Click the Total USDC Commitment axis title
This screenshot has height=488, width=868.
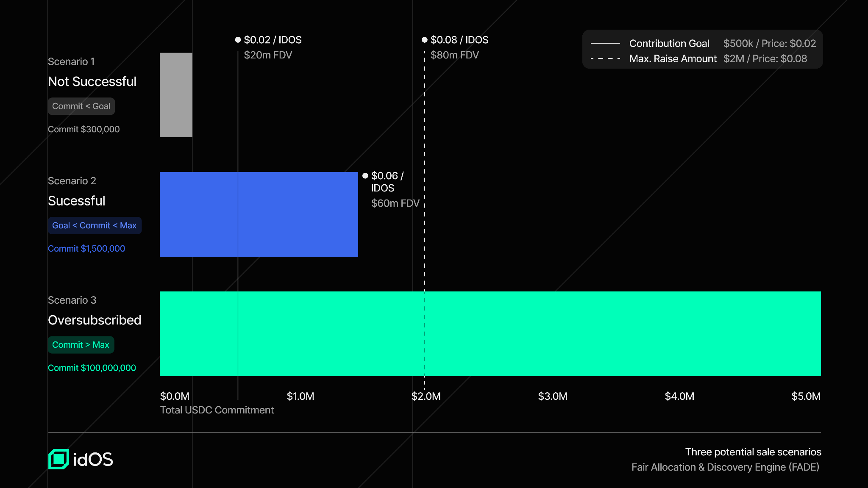point(217,410)
